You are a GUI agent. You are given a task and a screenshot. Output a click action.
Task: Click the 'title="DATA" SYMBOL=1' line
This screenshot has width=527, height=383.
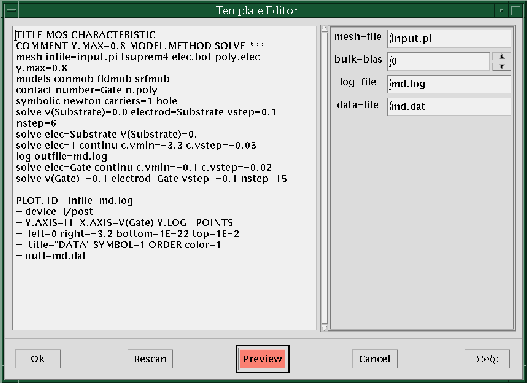(118, 245)
